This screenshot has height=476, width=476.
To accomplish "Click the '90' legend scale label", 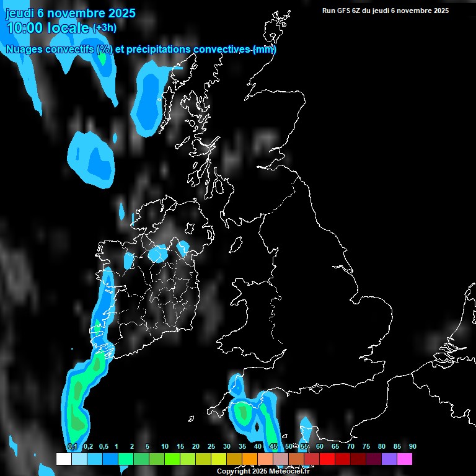I will [412, 447].
